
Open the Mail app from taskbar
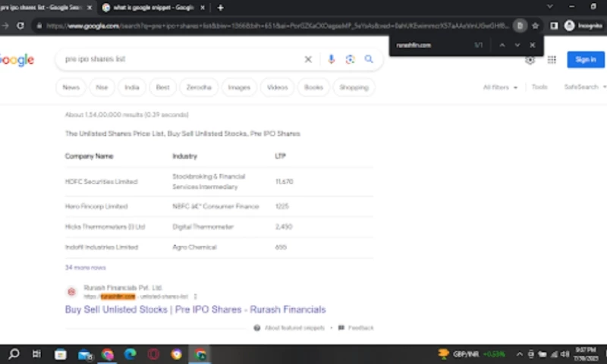85,354
